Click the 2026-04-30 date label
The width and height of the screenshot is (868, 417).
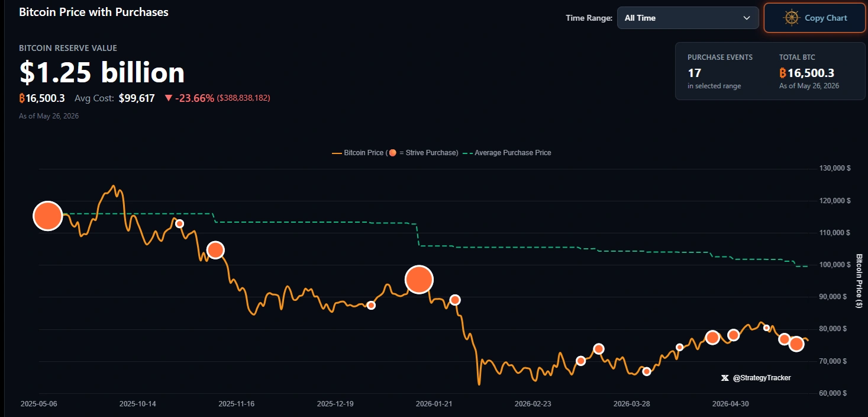pos(731,404)
